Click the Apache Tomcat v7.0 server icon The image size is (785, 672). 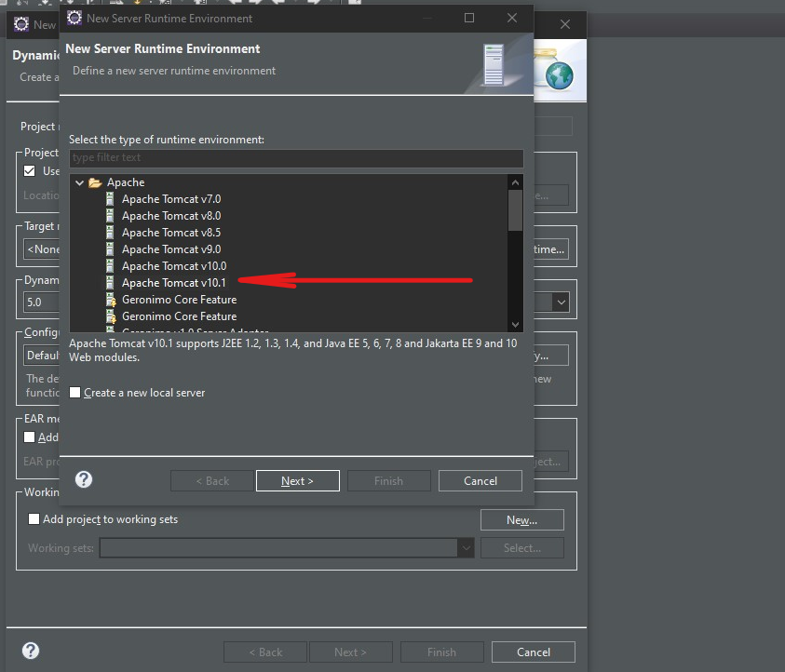(x=111, y=199)
